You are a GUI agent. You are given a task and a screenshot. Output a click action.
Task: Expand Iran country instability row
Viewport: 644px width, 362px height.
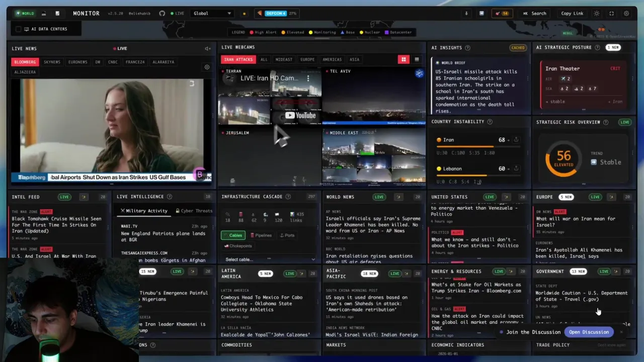point(479,146)
